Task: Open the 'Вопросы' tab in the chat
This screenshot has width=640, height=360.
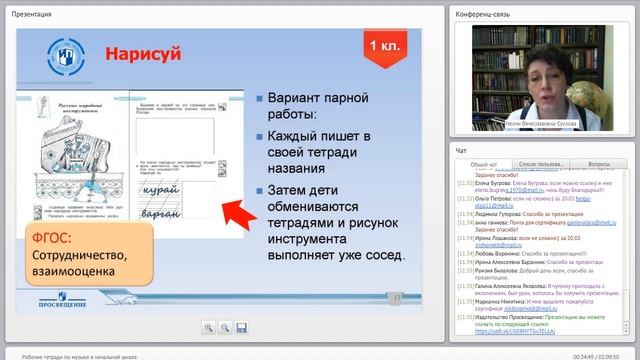Action: click(598, 164)
